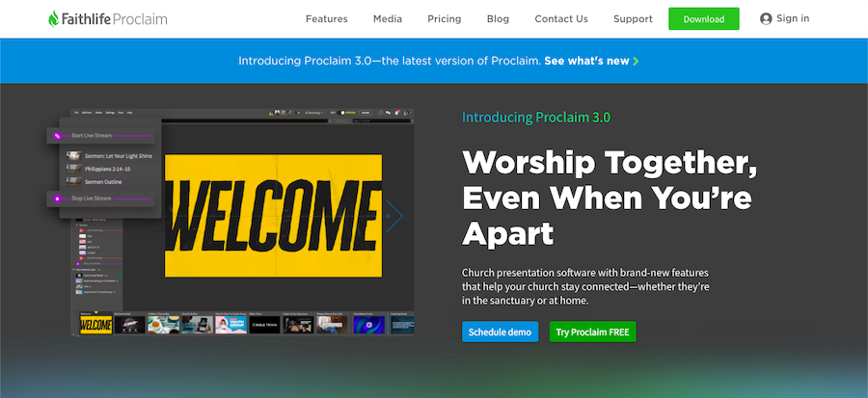Select the Get Connected slide thumbnail
Viewport: 868px width, 398px height.
(129, 325)
